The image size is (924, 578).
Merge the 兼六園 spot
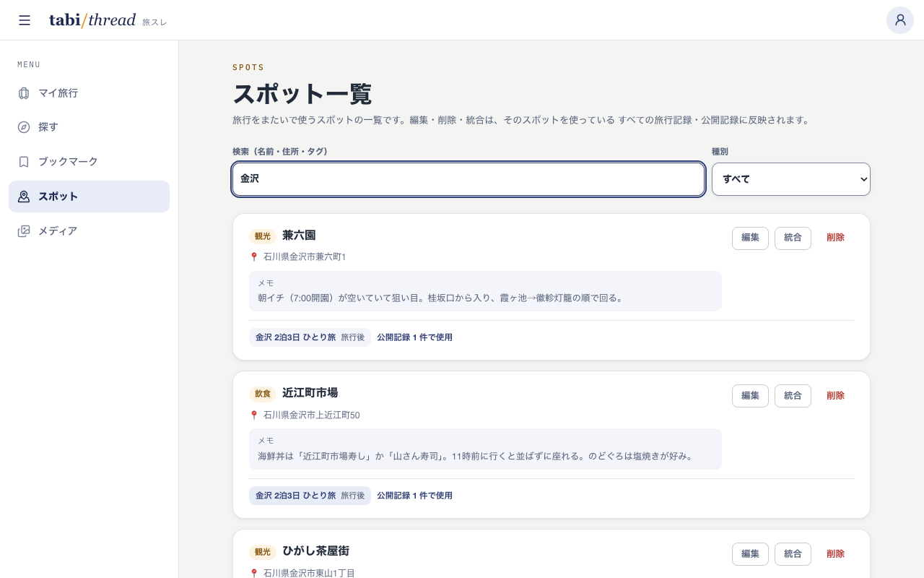pyautogui.click(x=793, y=238)
